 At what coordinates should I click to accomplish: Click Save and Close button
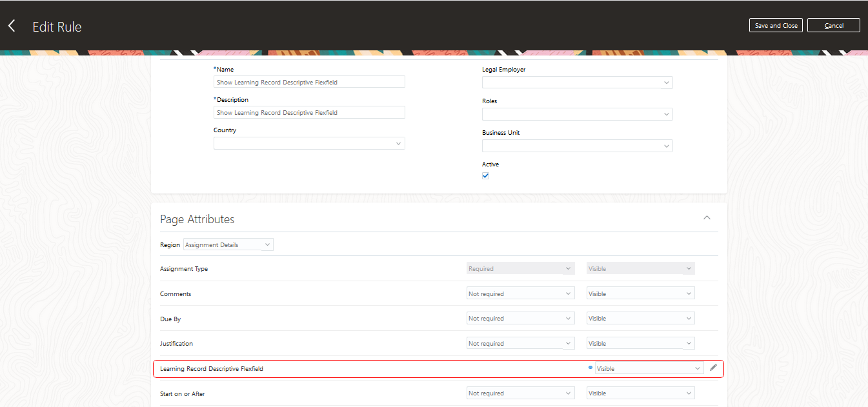click(776, 26)
